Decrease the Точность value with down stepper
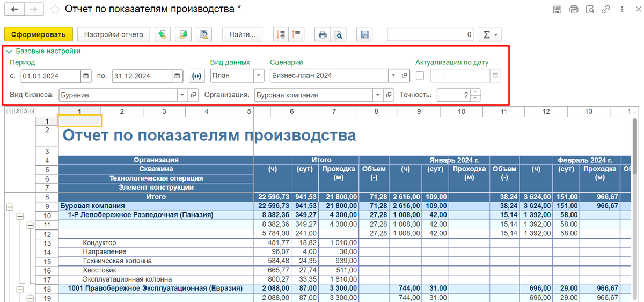 click(476, 98)
